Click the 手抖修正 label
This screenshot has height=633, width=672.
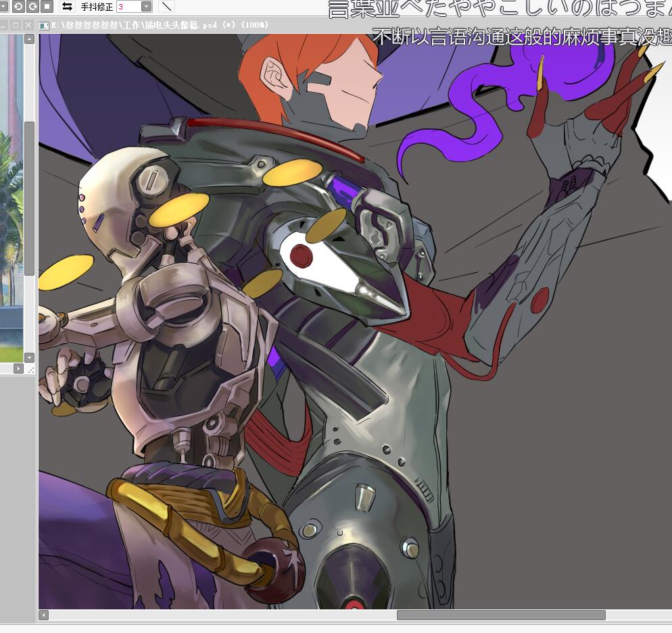(97, 7)
